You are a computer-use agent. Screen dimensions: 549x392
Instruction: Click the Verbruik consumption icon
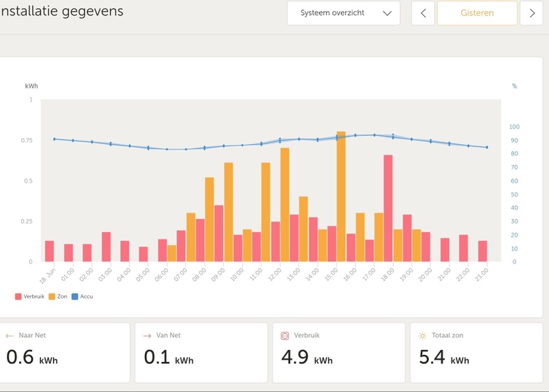tap(285, 336)
